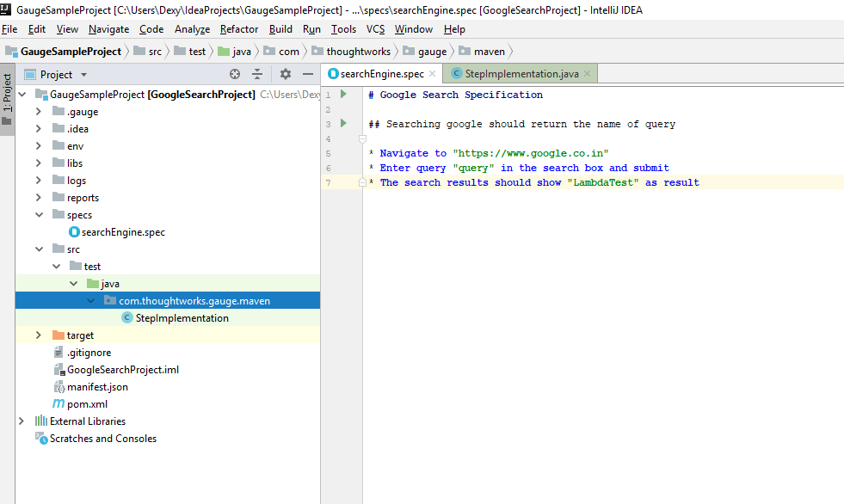Expand External Libraries node

(22, 421)
